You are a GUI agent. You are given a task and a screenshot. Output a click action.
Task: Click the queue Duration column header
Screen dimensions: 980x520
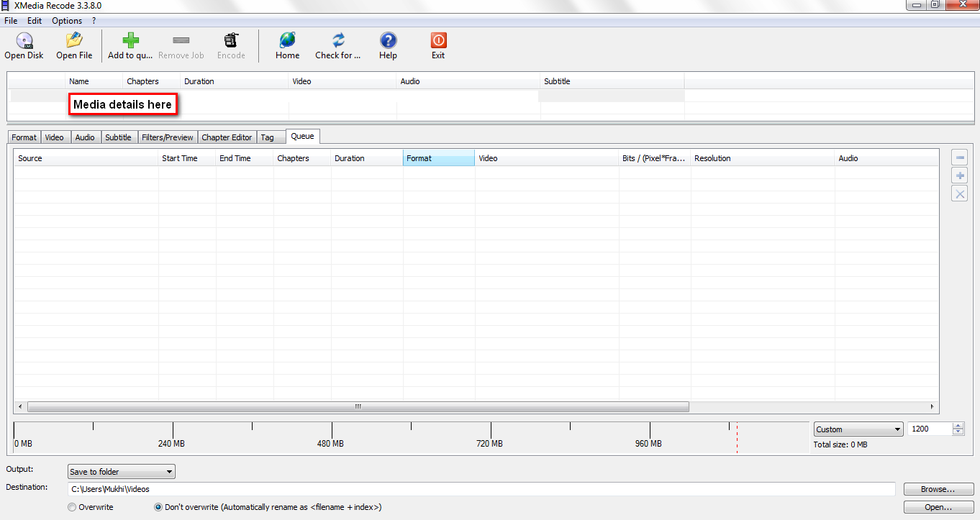pos(367,158)
